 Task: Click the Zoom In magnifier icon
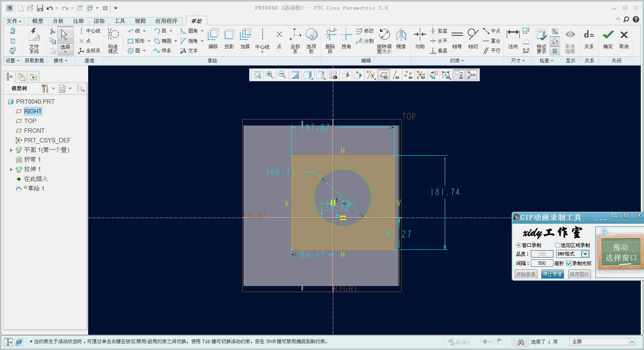[x=270, y=75]
